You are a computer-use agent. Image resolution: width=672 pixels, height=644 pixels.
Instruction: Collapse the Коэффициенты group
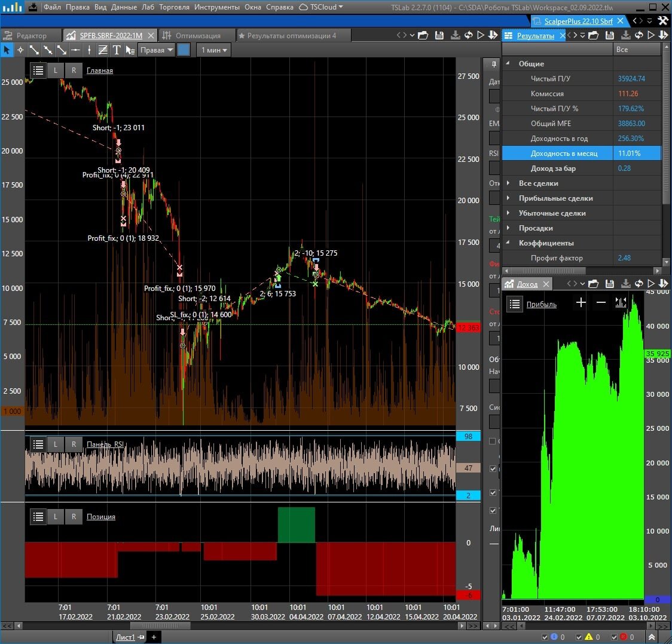(508, 243)
